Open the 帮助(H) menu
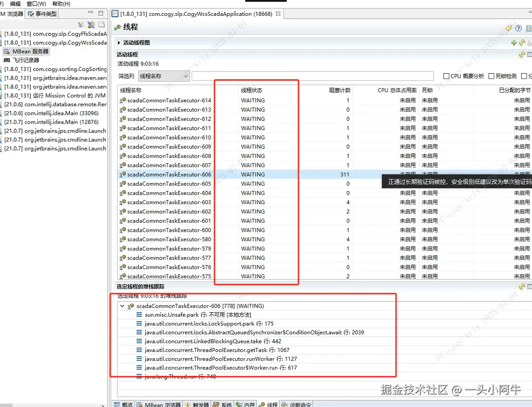This screenshot has height=407, width=532. coord(61,4)
